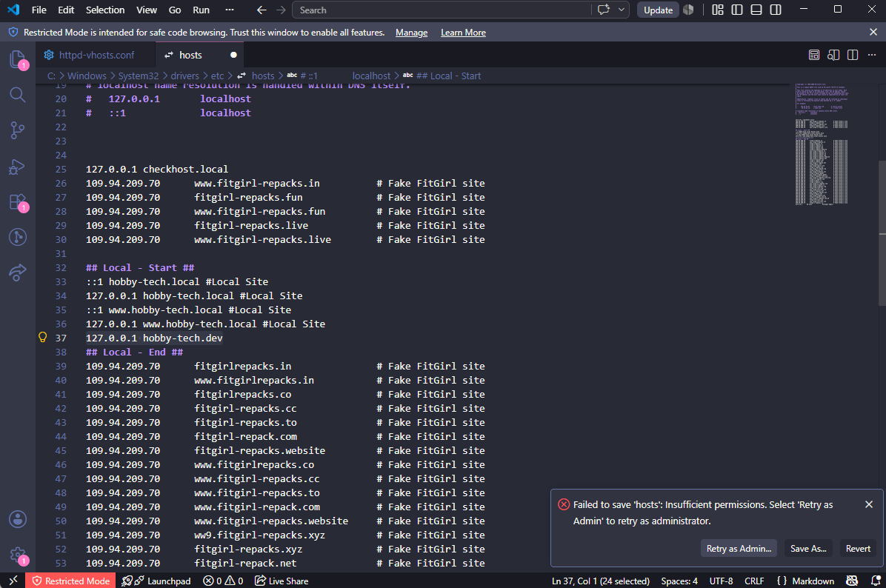Click the Search command center field
Screen dimensions: 886x588
441,10
